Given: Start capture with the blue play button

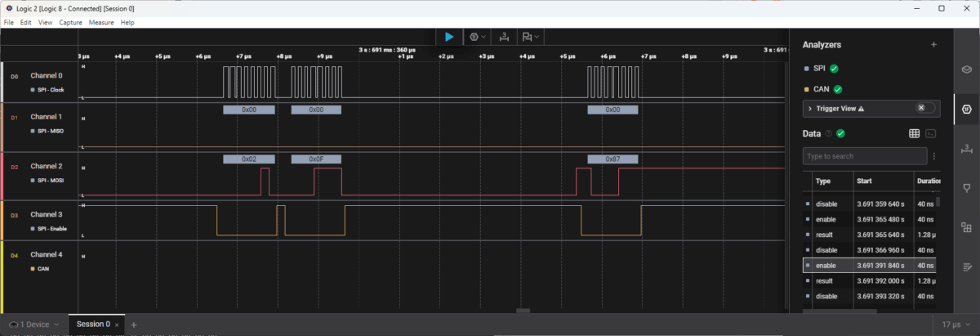Looking at the screenshot, I should (x=449, y=37).
